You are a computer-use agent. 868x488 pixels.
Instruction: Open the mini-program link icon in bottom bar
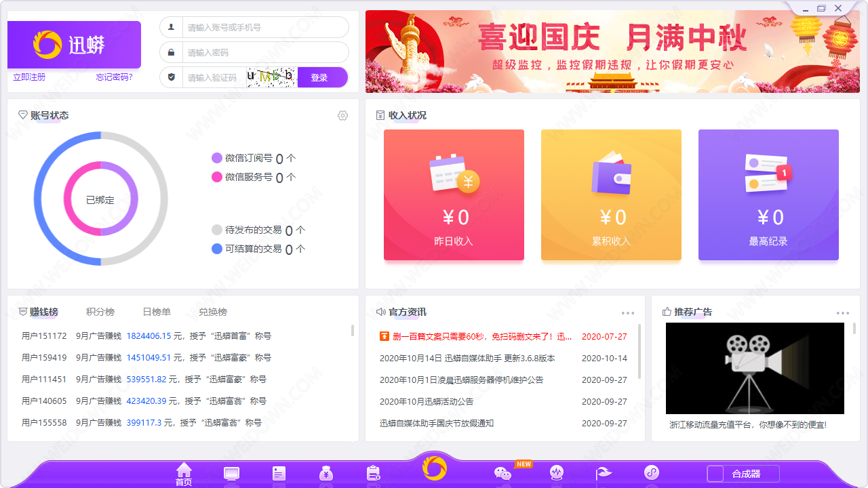(652, 472)
